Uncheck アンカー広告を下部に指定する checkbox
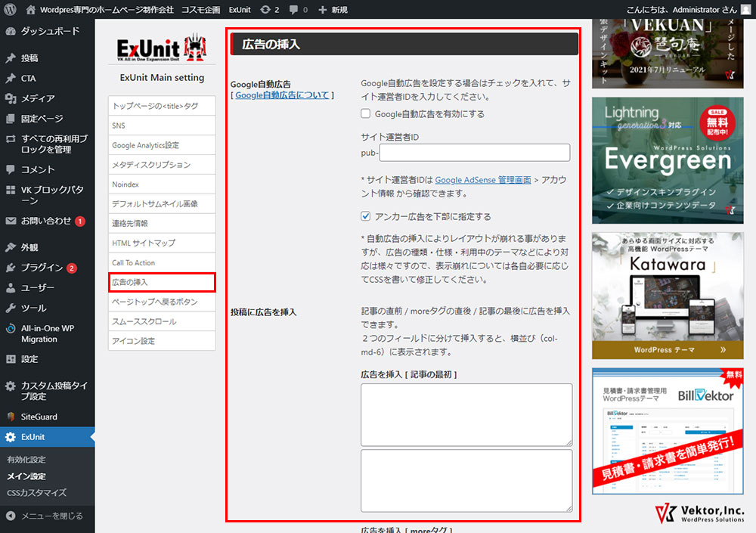Viewport: 756px width, 533px height. tap(366, 216)
